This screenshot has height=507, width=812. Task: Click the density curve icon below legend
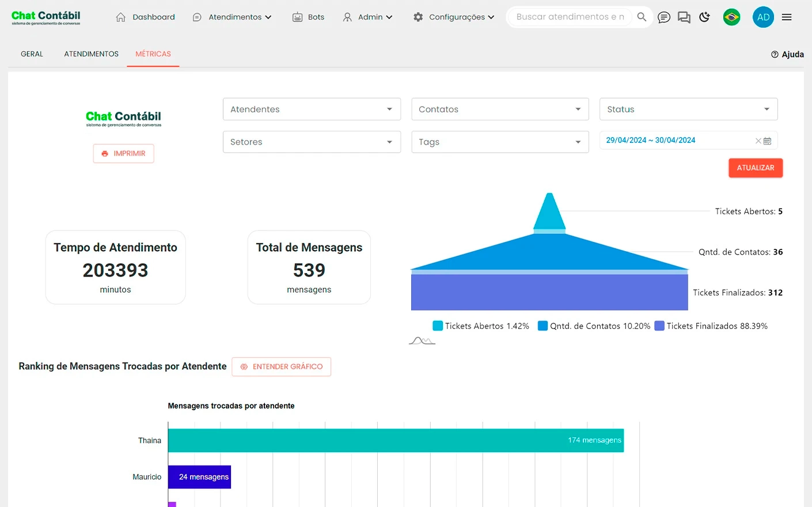422,340
